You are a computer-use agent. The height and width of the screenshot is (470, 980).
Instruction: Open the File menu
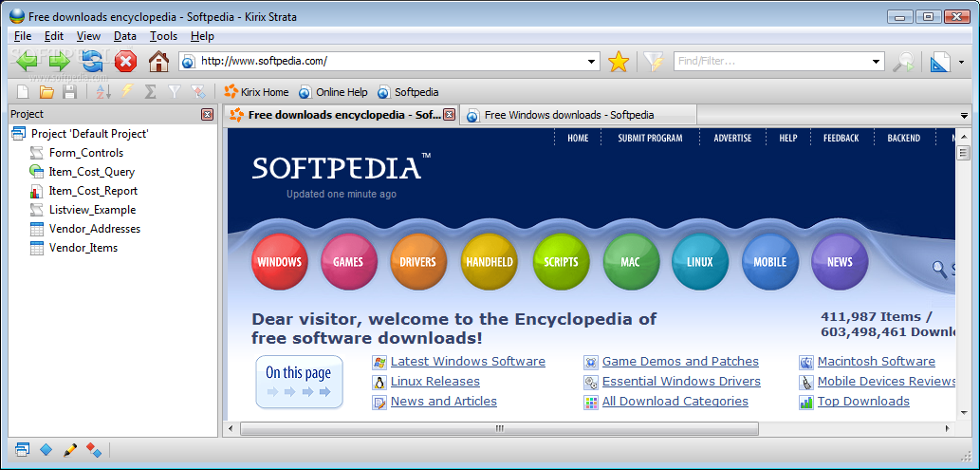click(23, 36)
